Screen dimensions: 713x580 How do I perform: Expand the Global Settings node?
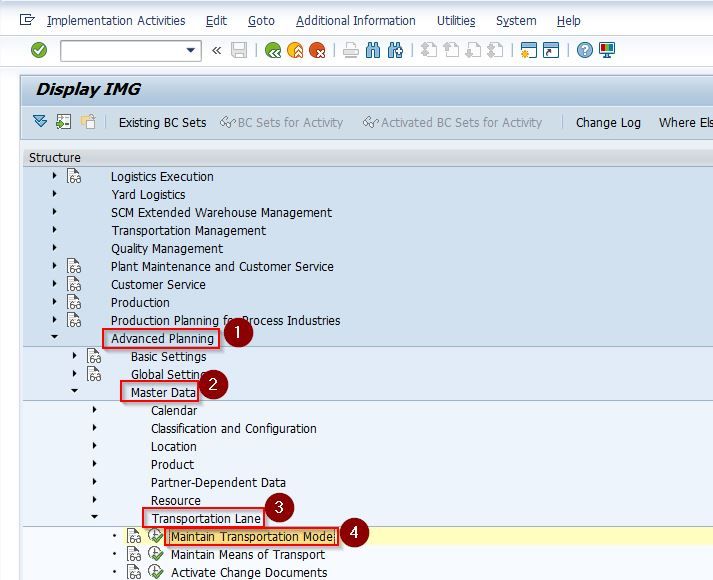75,374
